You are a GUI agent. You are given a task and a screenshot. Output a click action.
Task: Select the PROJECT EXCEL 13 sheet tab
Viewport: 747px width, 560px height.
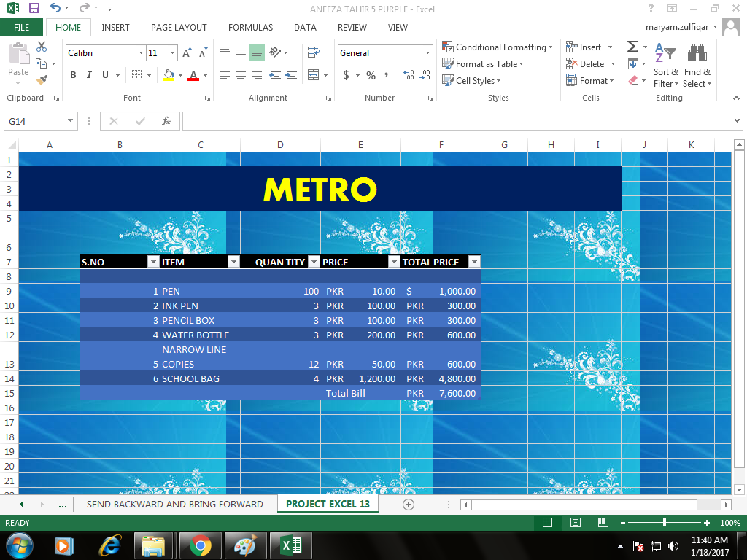point(328,504)
